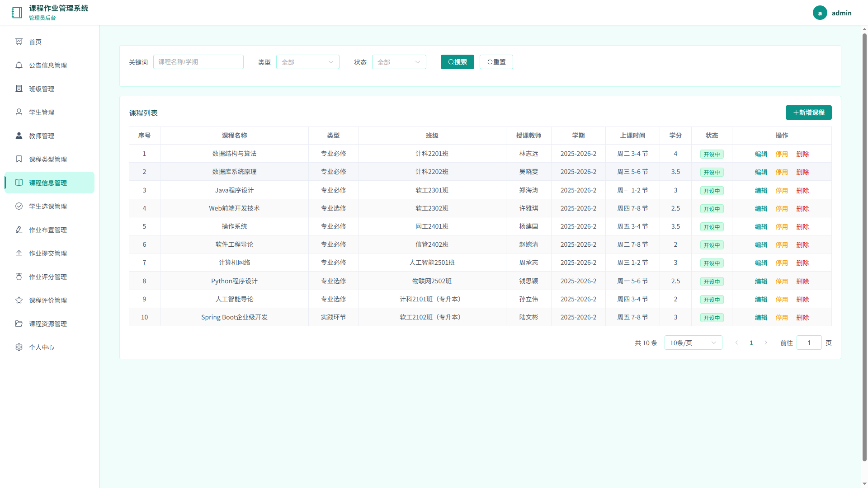
Task: Open the 状态 filter dropdown
Action: click(x=399, y=62)
